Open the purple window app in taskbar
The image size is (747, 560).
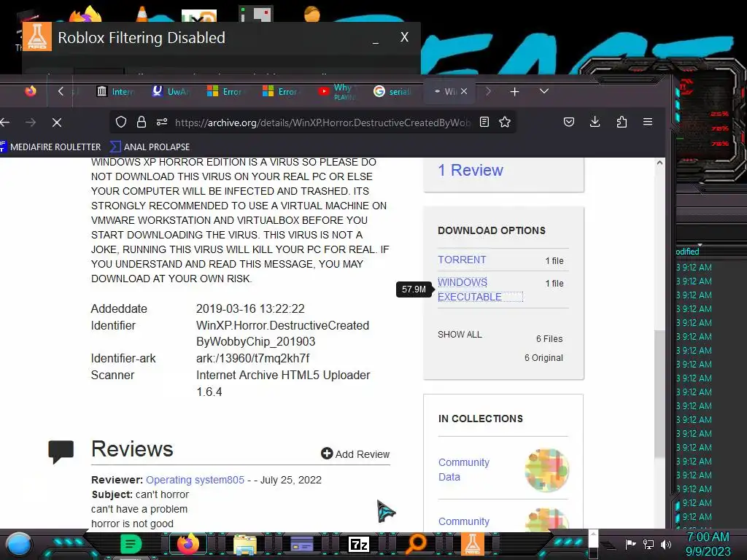click(301, 543)
